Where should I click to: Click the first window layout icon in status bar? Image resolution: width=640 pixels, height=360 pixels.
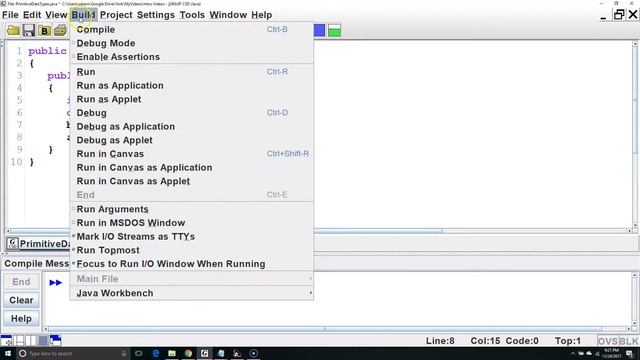click(x=6, y=340)
